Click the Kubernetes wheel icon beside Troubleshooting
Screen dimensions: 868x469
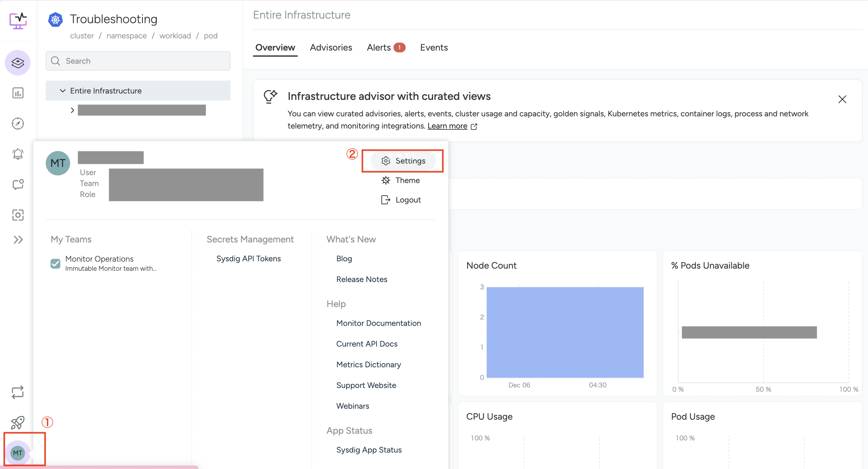[55, 19]
